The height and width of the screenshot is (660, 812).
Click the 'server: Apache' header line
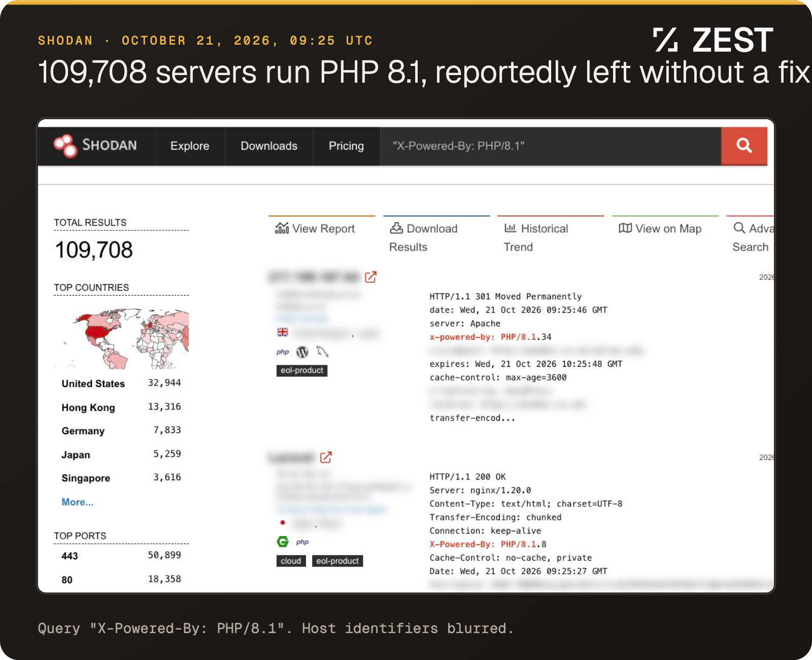click(x=465, y=323)
